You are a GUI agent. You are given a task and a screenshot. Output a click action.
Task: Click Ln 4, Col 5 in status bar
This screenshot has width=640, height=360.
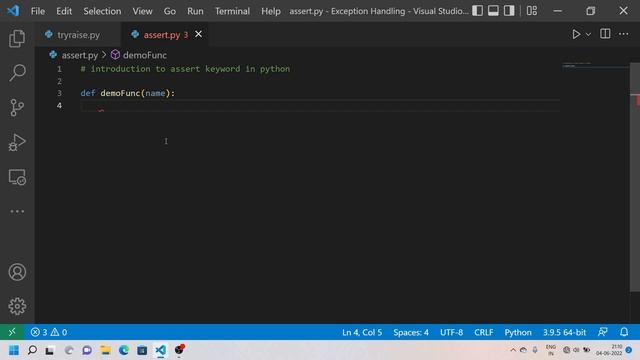362,332
